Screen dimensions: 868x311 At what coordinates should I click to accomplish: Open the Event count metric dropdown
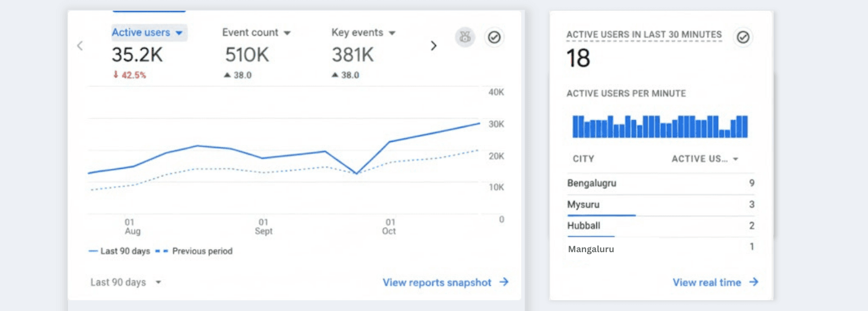click(256, 33)
